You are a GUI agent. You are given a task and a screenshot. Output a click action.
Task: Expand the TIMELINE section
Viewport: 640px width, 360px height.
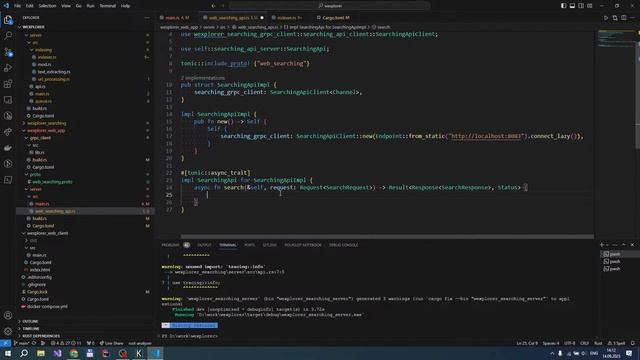(31, 329)
